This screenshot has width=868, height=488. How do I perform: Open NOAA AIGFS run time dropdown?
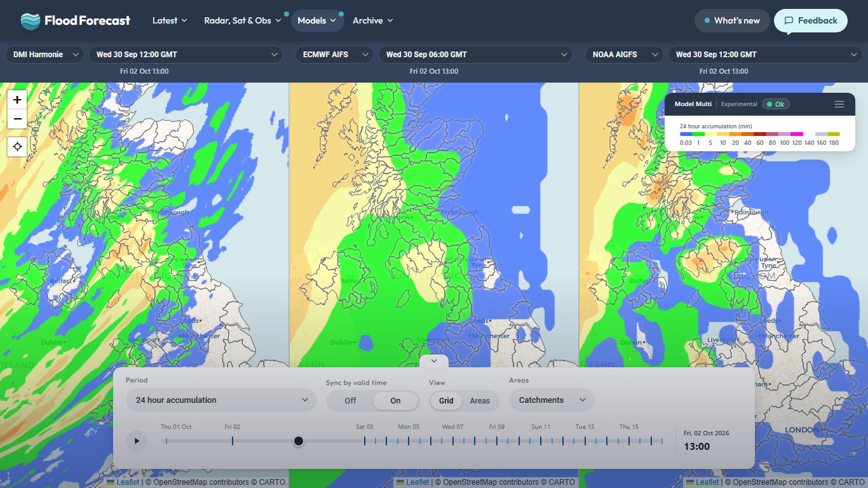[765, 55]
